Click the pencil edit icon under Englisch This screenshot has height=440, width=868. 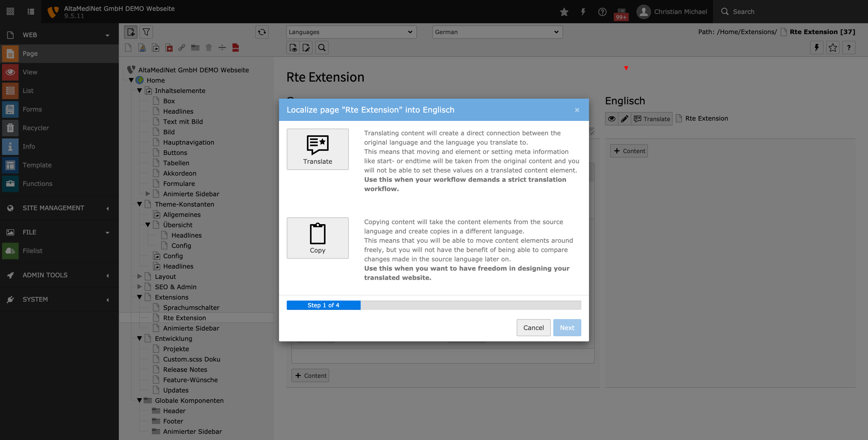click(x=624, y=119)
